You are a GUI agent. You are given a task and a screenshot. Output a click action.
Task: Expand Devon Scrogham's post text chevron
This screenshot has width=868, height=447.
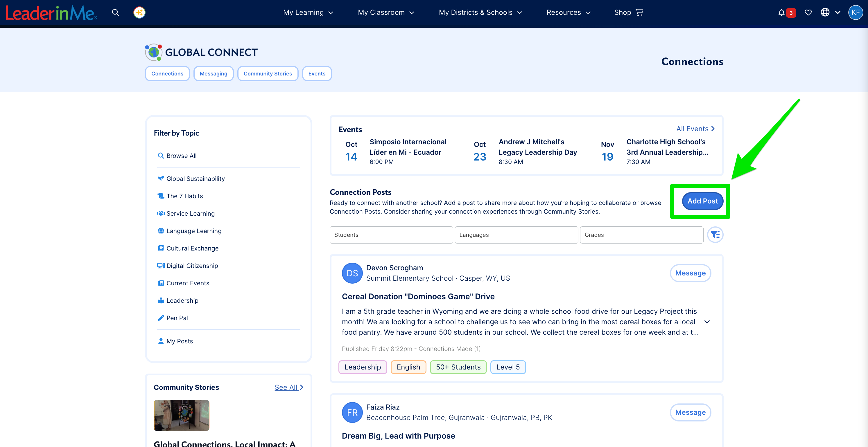(x=707, y=322)
